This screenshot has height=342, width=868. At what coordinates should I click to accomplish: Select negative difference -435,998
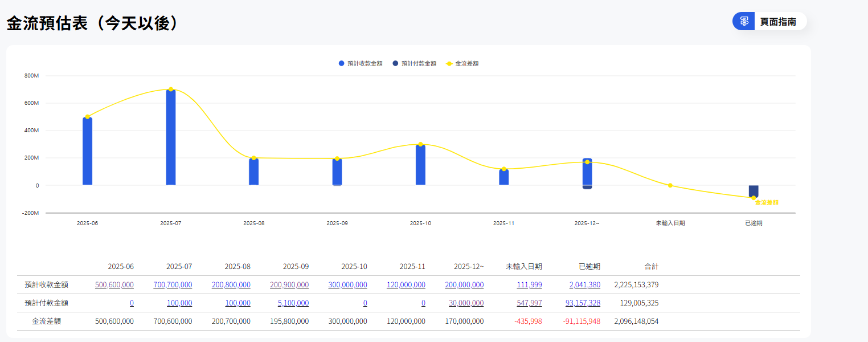528,321
